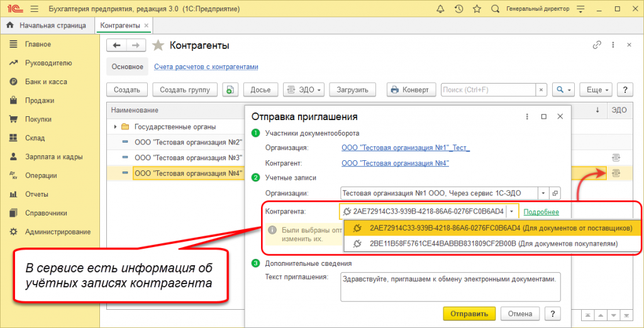Click Отправить button
Viewport: 644px width, 328px height.
(469, 314)
